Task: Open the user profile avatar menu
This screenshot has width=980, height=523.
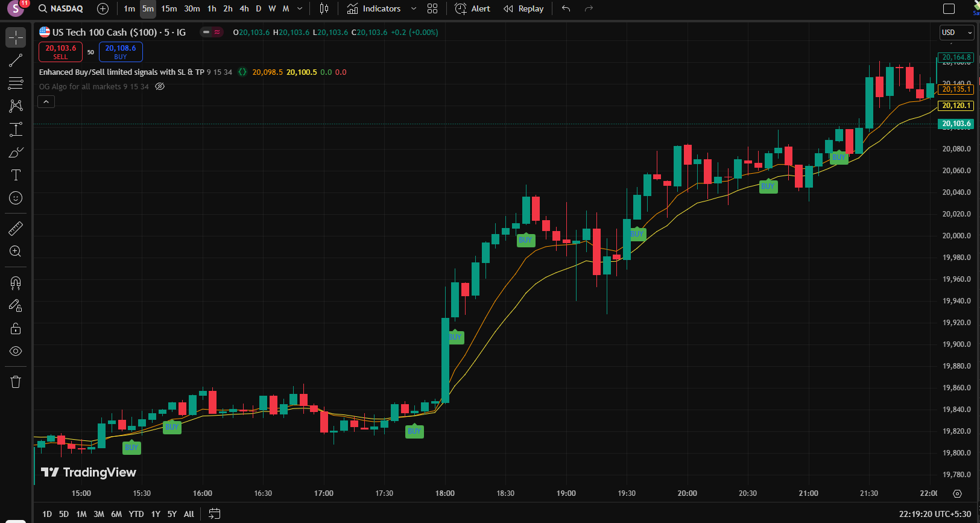Action: pos(16,8)
